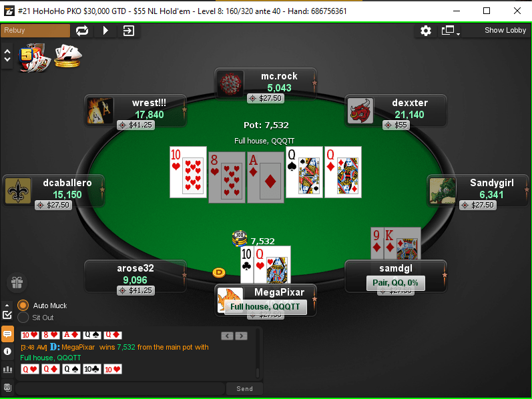This screenshot has height=399, width=532.
Task: Click the leave table exit icon
Action: (x=129, y=31)
